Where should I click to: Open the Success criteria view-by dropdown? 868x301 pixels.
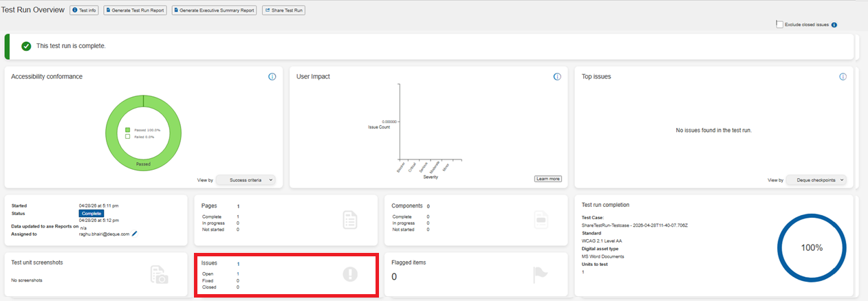click(x=246, y=180)
